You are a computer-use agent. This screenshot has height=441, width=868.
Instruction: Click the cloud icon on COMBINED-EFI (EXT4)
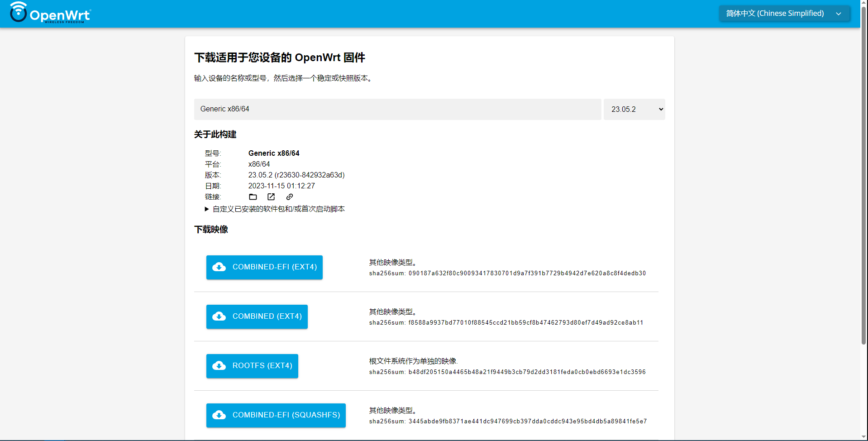pos(219,267)
